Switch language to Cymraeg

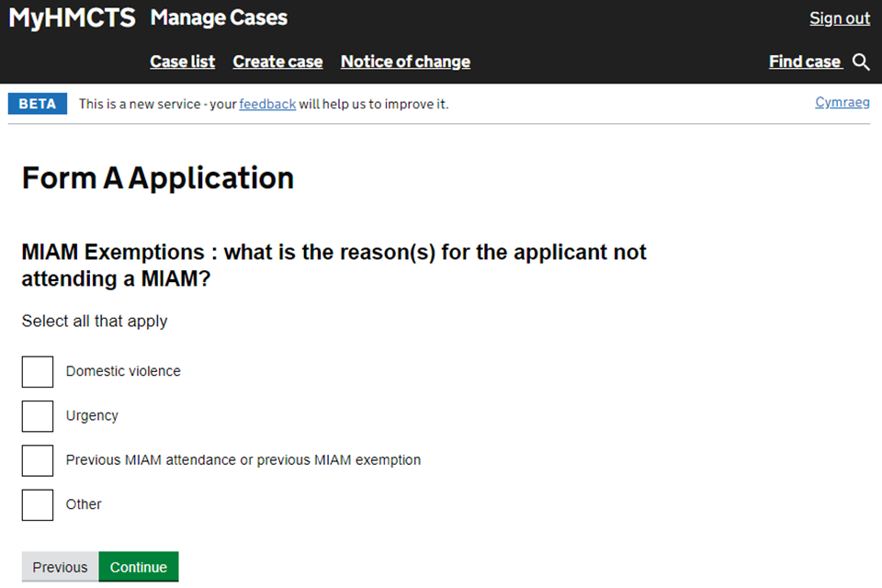click(842, 102)
